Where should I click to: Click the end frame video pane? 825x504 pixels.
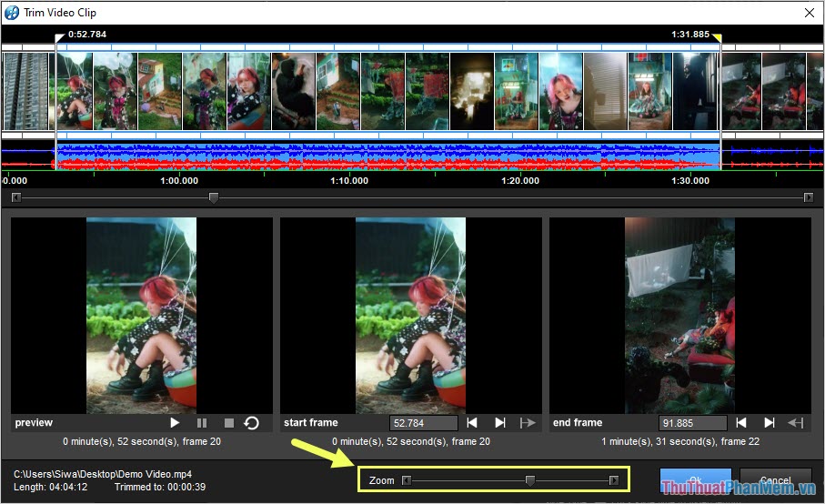point(680,316)
